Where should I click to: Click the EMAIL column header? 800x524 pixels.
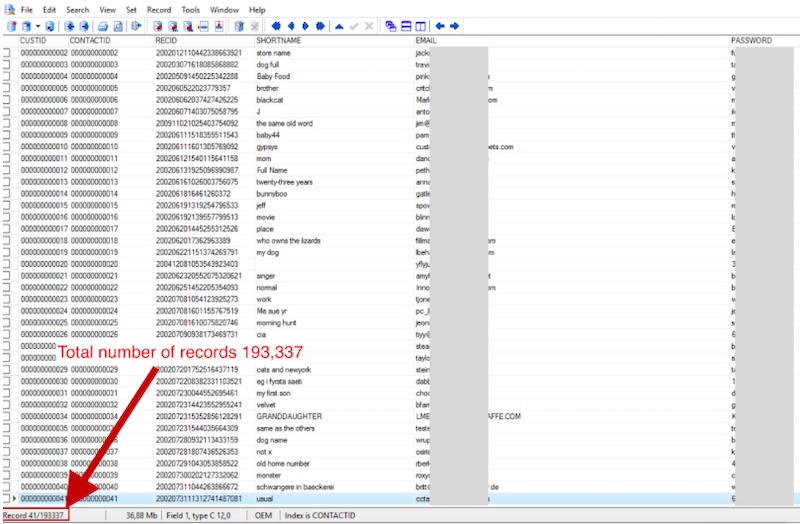(x=571, y=40)
